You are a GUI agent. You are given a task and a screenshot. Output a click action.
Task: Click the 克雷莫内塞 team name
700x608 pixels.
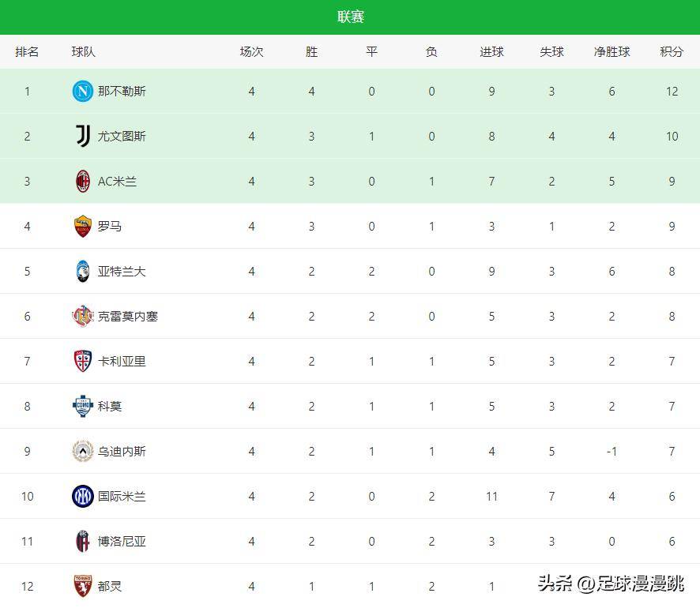click(126, 316)
